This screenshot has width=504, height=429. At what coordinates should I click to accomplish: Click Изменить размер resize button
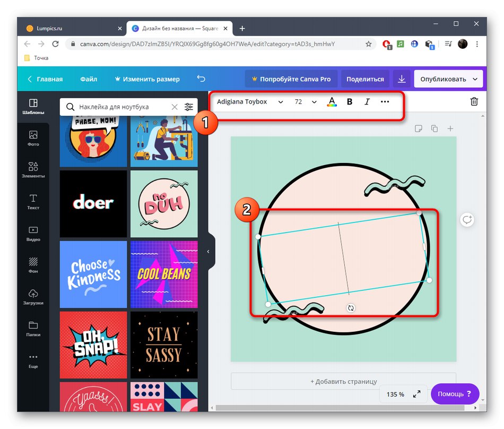[x=147, y=79]
